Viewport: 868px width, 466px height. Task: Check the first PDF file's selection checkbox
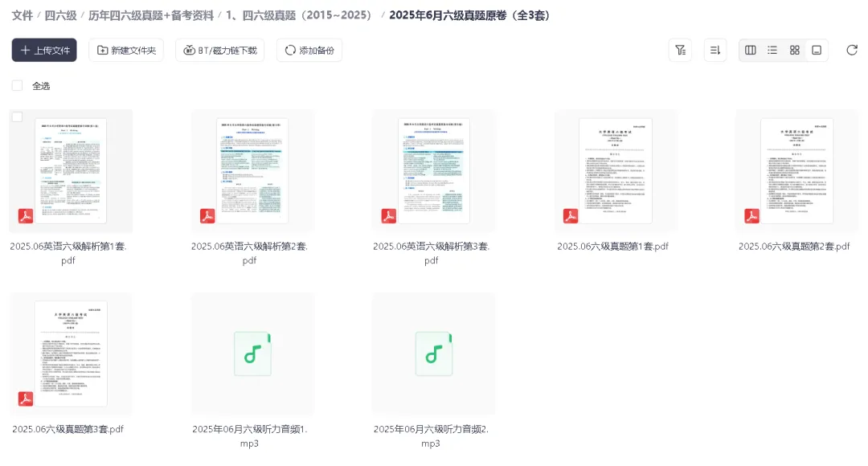(17, 116)
